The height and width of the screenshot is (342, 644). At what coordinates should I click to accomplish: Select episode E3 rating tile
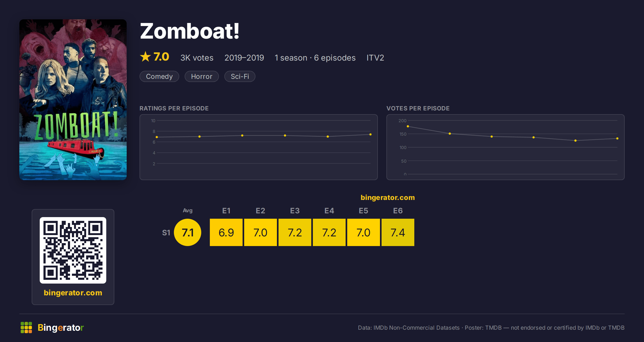[295, 232]
